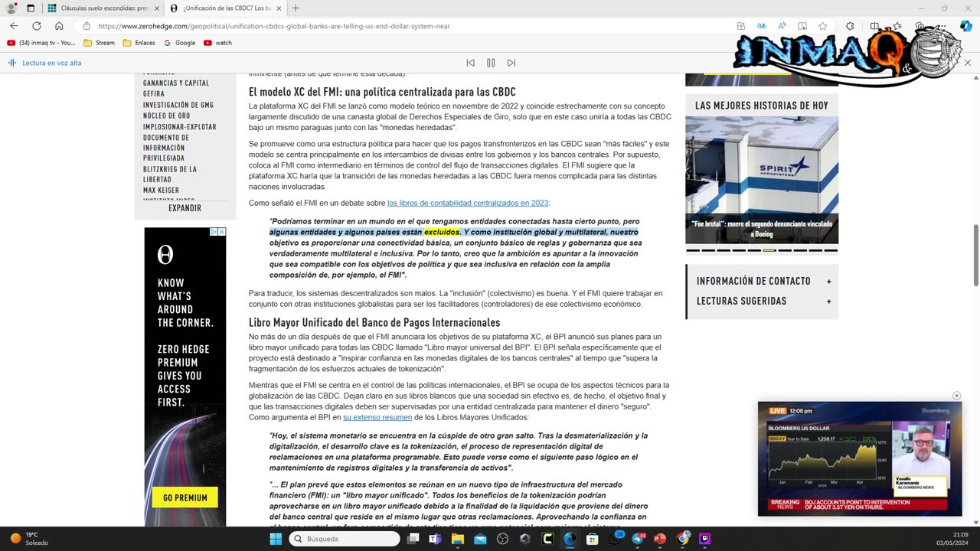Go back using the browser back arrow
The width and height of the screenshot is (980, 551).
[x=14, y=26]
